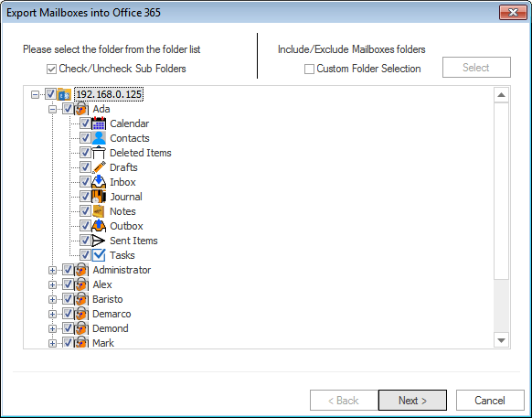532x418 pixels.
Task: Click the Next > button
Action: pyautogui.click(x=412, y=401)
